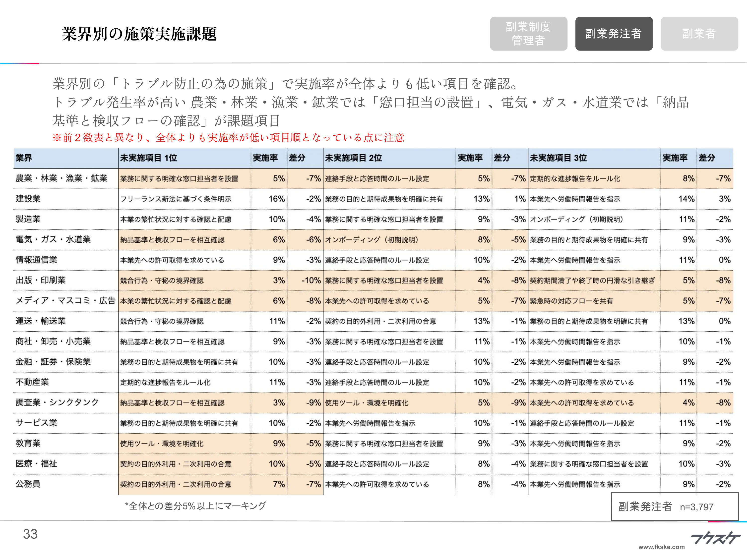
Task: Select the 金融・証券・保険業 row label
Action: [53, 362]
